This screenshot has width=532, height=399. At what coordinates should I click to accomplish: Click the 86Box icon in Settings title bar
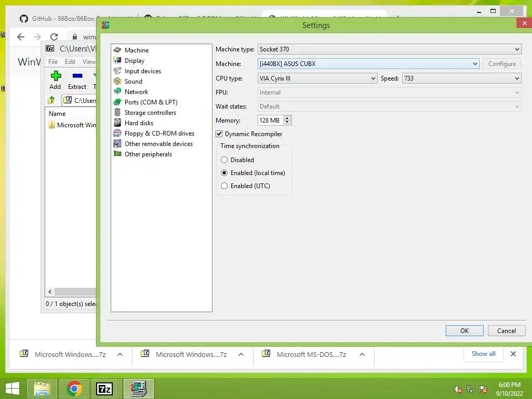click(105, 25)
